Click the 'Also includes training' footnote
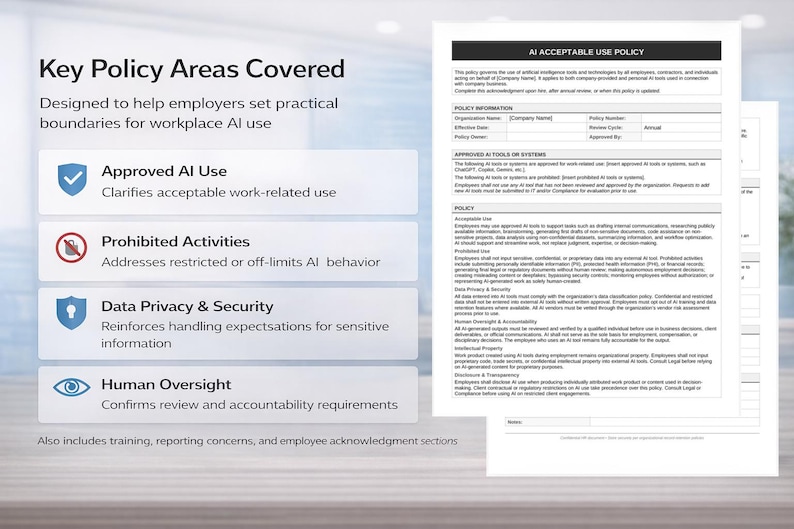This screenshot has width=794, height=529. [x=247, y=441]
